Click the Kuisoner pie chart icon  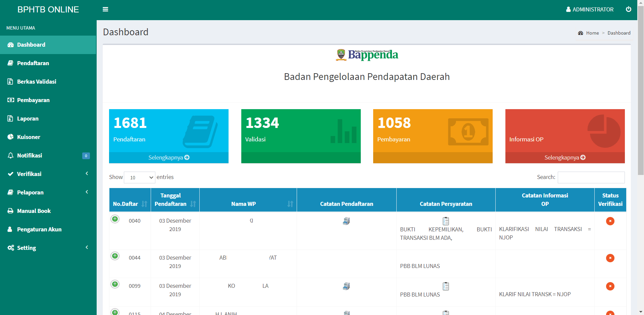(11, 137)
